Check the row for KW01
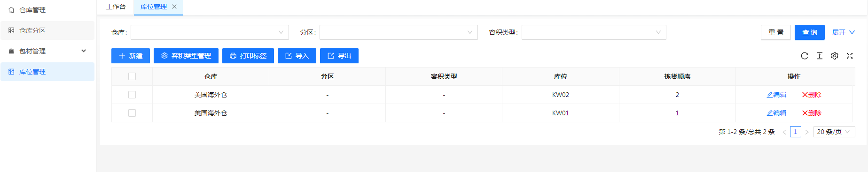 pos(132,113)
